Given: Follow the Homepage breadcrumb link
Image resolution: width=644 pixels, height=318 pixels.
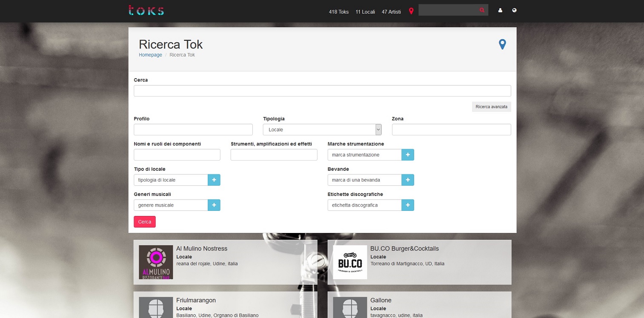Looking at the screenshot, I should tap(150, 55).
